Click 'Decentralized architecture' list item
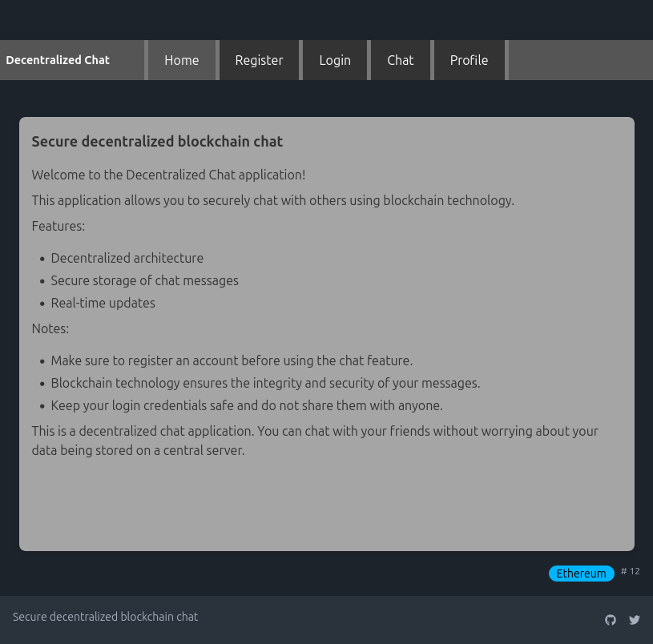 [x=127, y=258]
